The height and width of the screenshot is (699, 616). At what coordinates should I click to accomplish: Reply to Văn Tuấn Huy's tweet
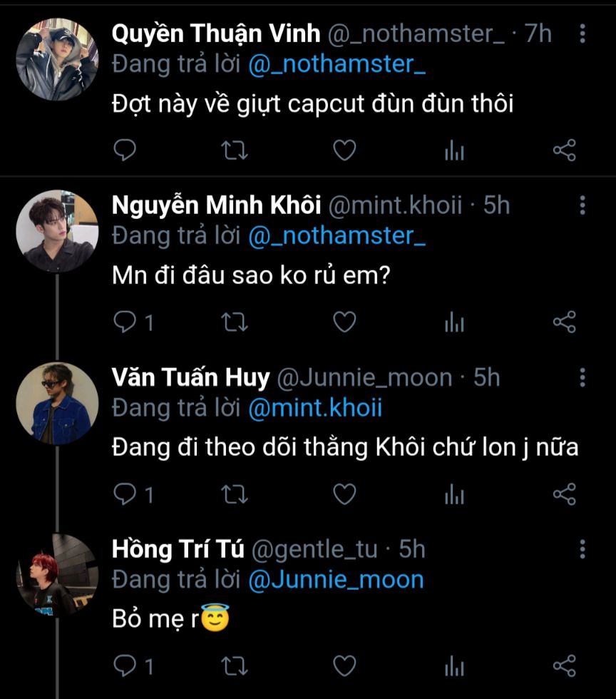[125, 494]
